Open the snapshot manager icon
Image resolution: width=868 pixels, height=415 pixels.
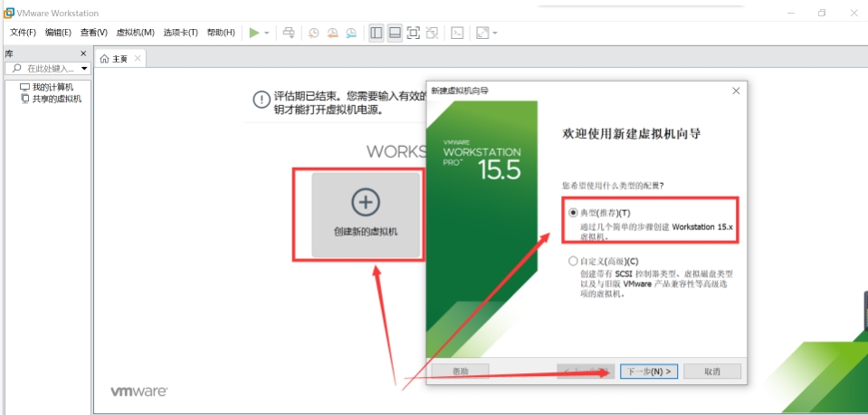[x=351, y=33]
